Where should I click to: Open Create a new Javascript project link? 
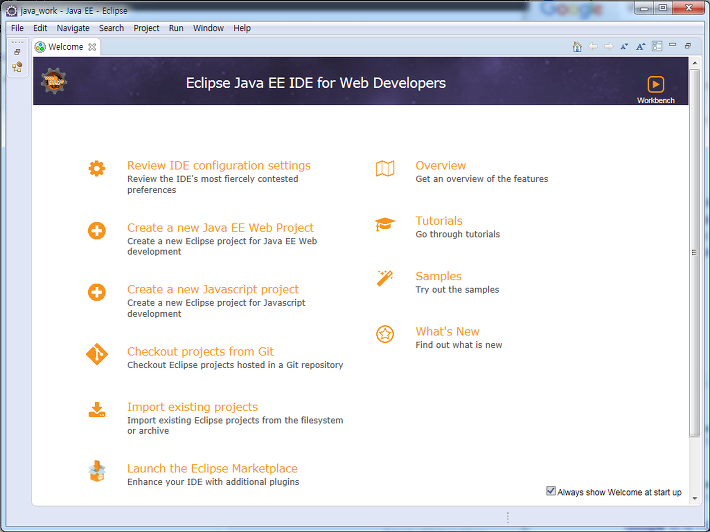pyautogui.click(x=213, y=289)
